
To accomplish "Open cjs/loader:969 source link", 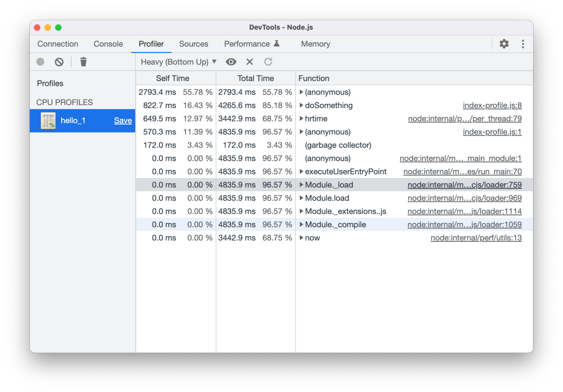I will click(464, 198).
